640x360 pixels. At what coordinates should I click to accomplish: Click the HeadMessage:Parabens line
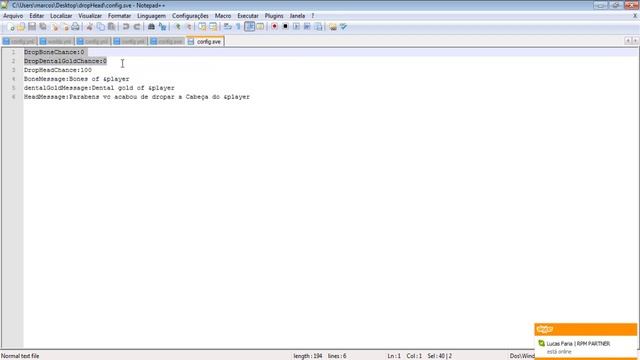tap(137, 97)
